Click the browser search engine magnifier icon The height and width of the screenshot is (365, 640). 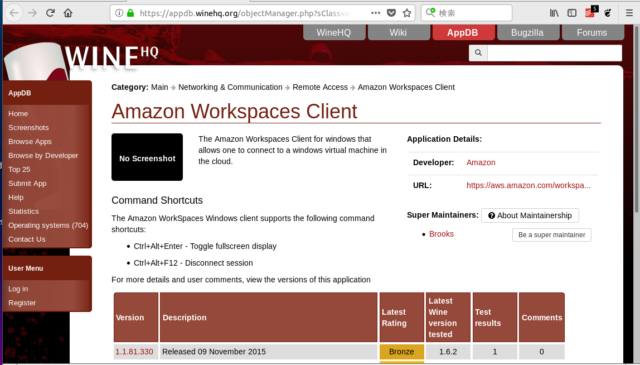(430, 13)
